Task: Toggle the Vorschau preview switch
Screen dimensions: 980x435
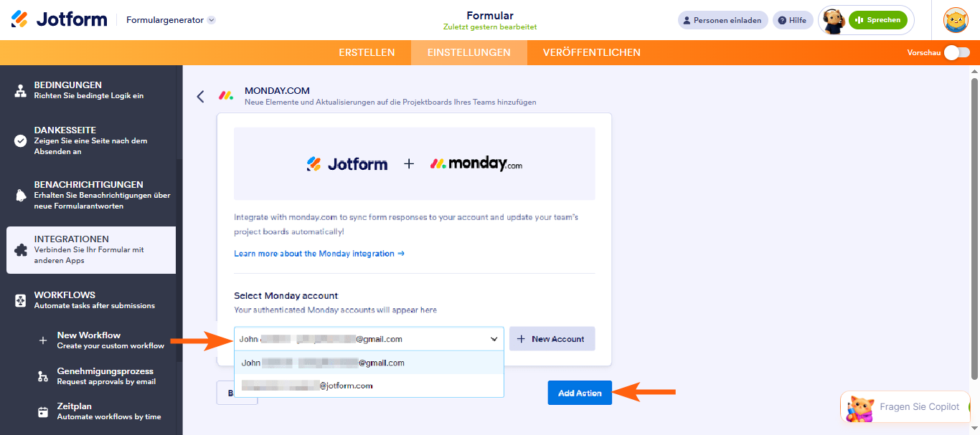Action: [956, 52]
